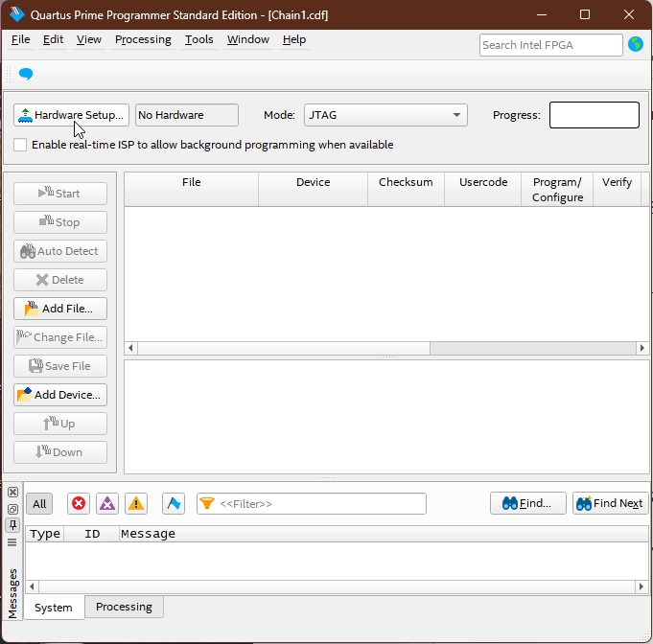Switch to the Processing messages tab
This screenshot has height=644, width=653.
click(124, 607)
